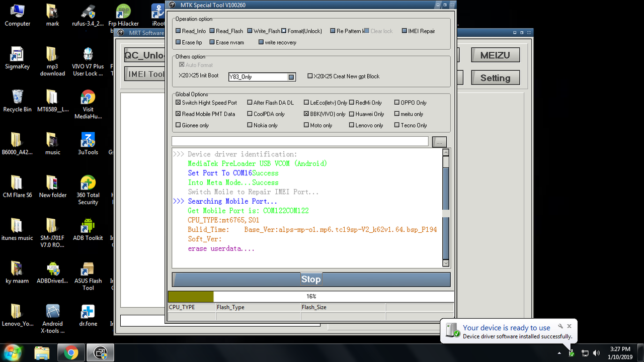Enable X20X25 Creat New gpt Block
The width and height of the screenshot is (644, 362).
tap(344, 76)
